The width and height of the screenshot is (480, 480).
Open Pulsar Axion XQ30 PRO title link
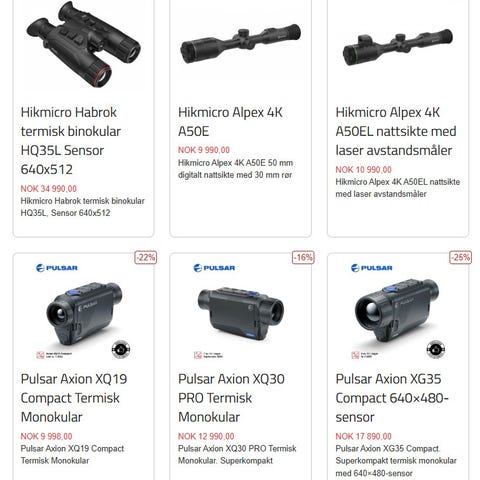click(231, 398)
